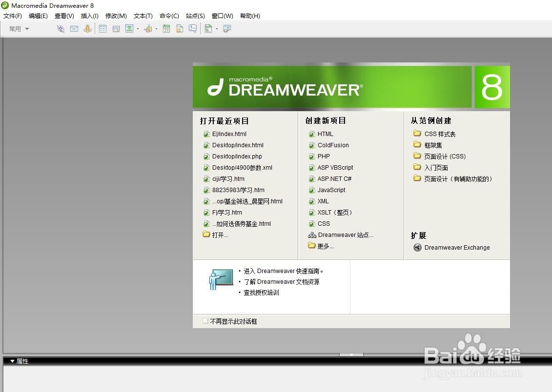This screenshot has width=552, height=392.
Task: Click the Date insert calendar icon
Action: pyautogui.click(x=166, y=29)
